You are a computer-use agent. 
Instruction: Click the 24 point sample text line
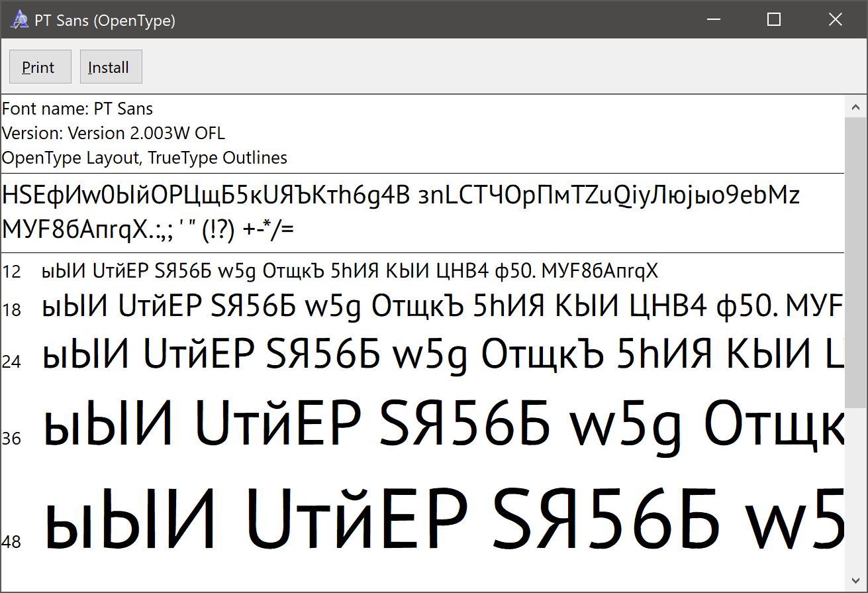443,355
